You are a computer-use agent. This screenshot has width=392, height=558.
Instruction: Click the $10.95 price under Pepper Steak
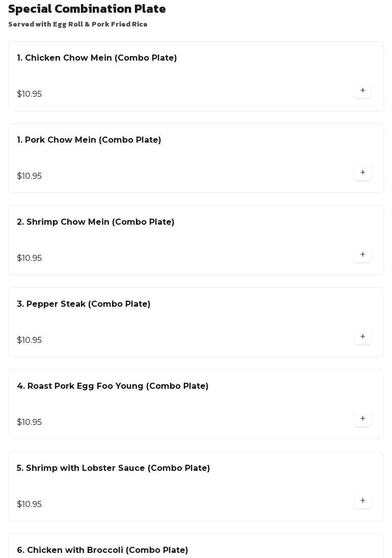click(29, 340)
